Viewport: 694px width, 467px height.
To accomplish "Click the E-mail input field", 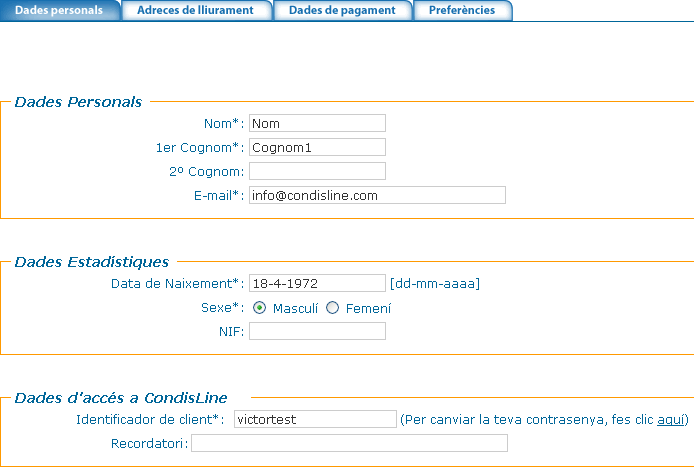I will point(377,195).
